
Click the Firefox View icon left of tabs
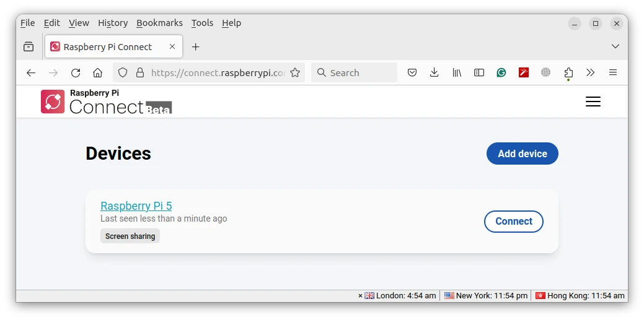coord(29,47)
